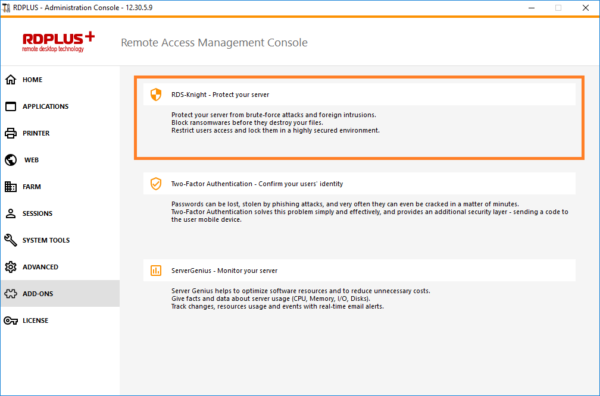The image size is (600, 396).
Task: Select the License key icon
Action: click(11, 321)
